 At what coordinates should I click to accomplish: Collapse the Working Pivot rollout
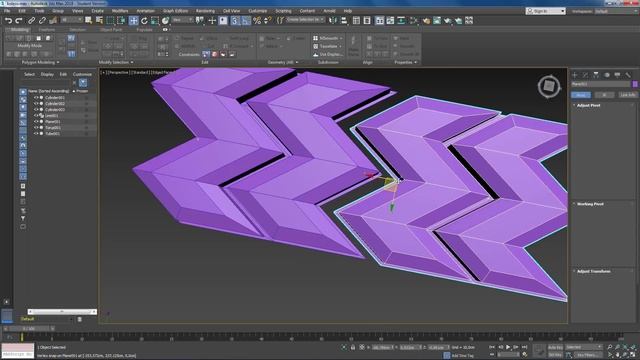[x=590, y=204]
